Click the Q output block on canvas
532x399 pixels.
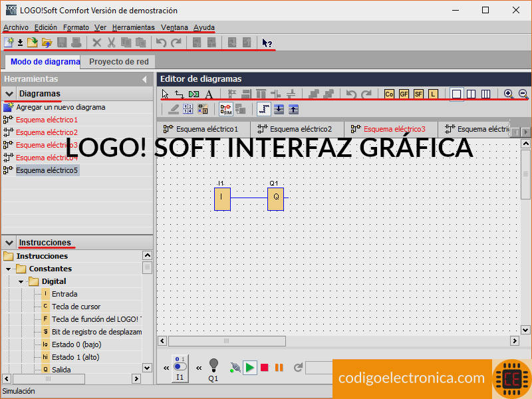275,198
